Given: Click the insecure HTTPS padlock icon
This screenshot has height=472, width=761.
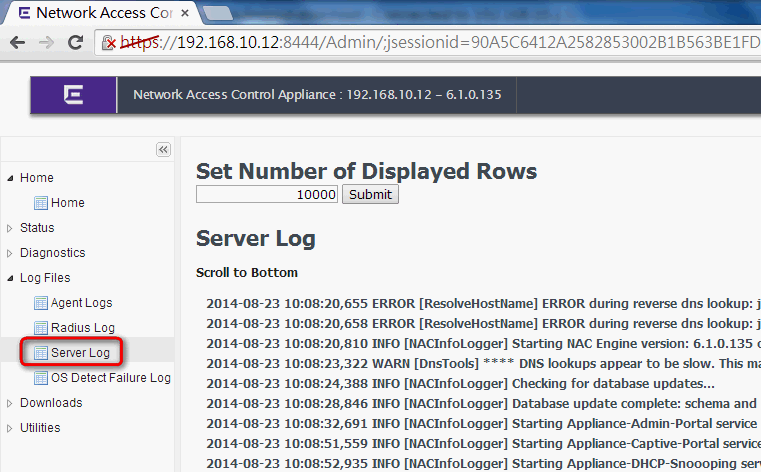Looking at the screenshot, I should click(109, 43).
